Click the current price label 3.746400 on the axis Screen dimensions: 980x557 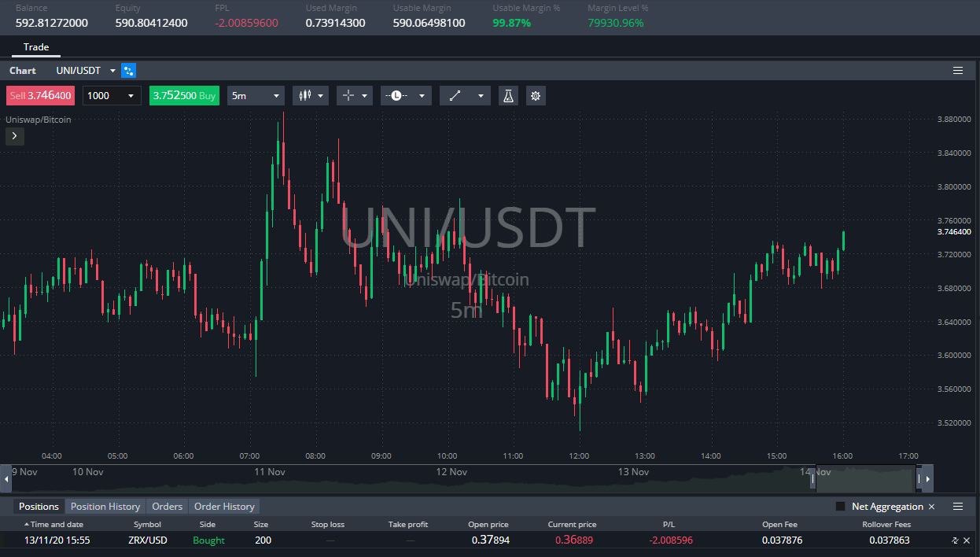point(954,232)
